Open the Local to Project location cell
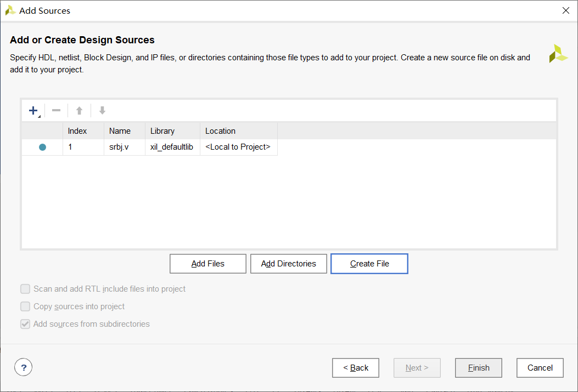The height and width of the screenshot is (392, 578). (238, 147)
